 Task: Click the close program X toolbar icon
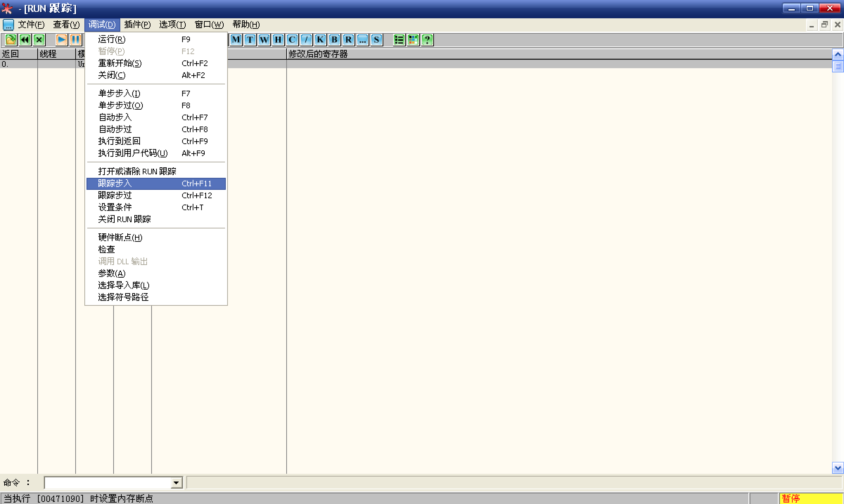[39, 40]
